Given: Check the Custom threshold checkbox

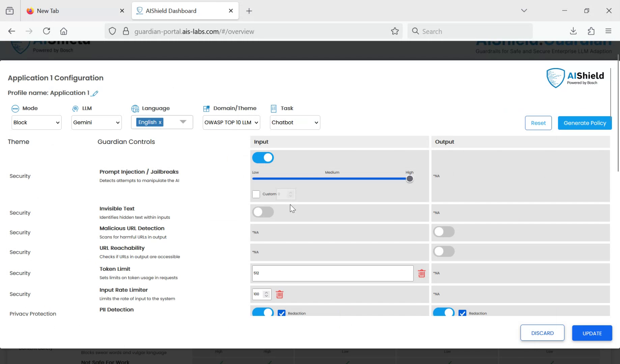Looking at the screenshot, I should (256, 194).
